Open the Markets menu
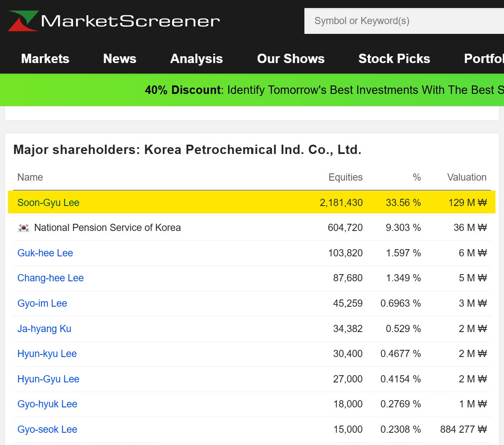 click(x=45, y=58)
